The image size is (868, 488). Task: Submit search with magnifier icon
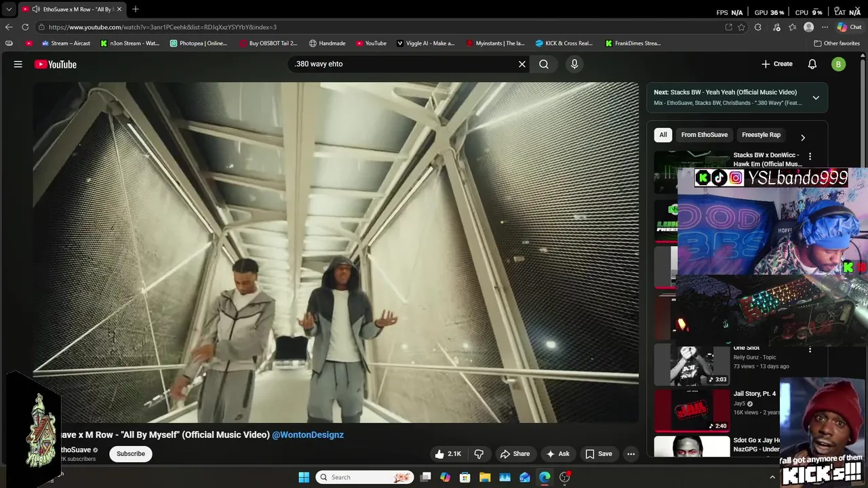[x=544, y=64]
